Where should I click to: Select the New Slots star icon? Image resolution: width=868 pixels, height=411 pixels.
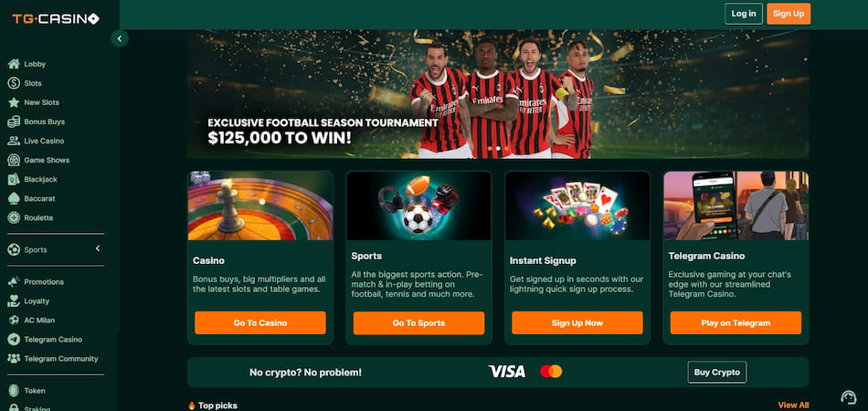pos(14,102)
